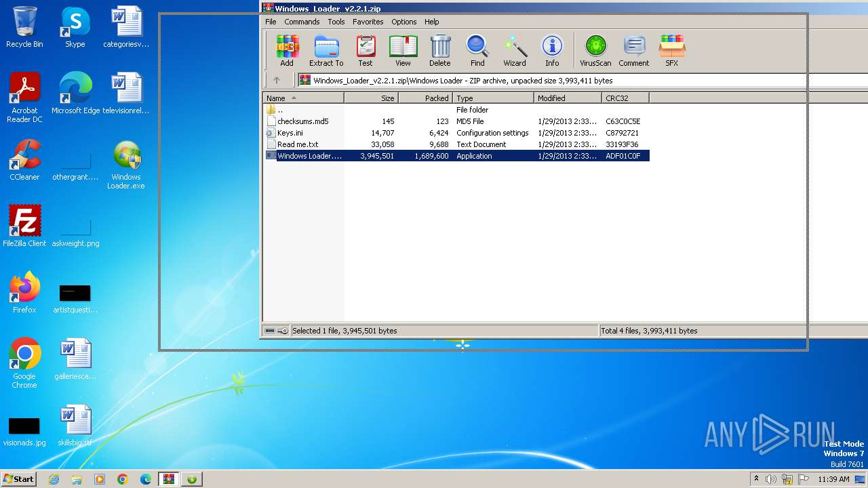Open Acrobat Reader DC desktop shortcut
The image size is (868, 488).
coord(24,98)
